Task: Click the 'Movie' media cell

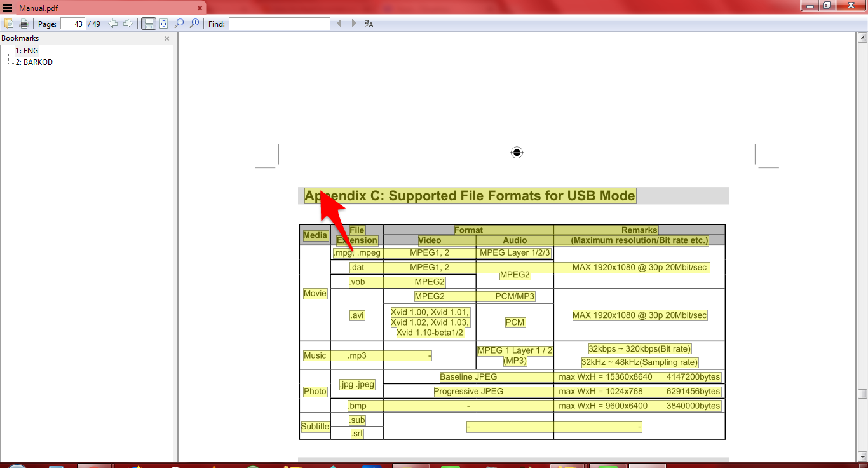Action: coord(315,294)
